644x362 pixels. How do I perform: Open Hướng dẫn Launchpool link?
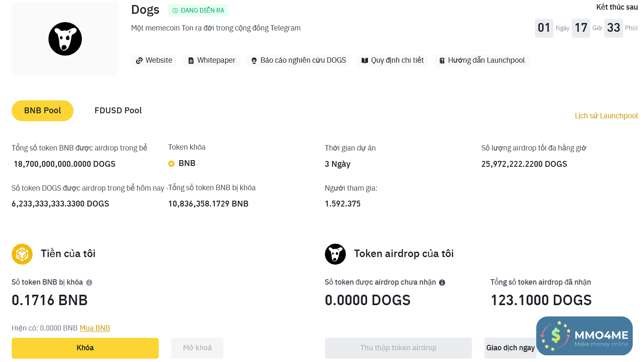coord(482,60)
